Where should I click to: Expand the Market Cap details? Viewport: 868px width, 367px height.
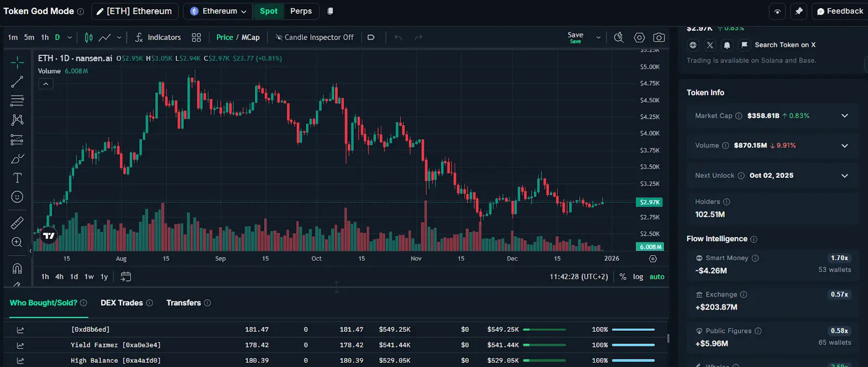[x=844, y=116]
